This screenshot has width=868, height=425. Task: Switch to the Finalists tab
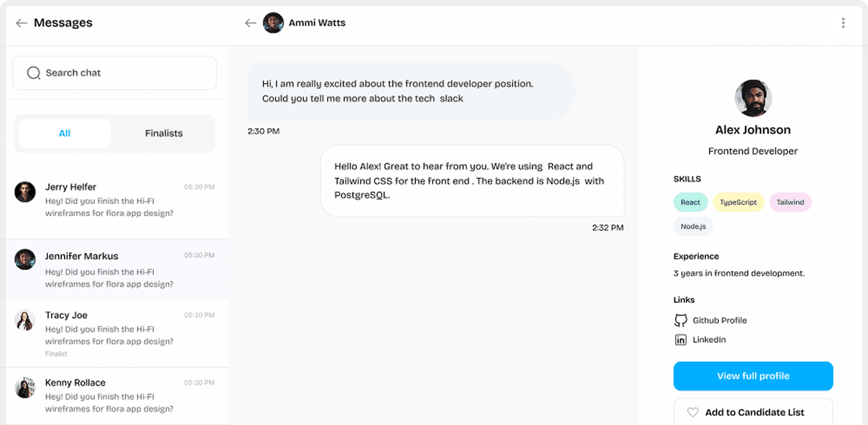[164, 133]
